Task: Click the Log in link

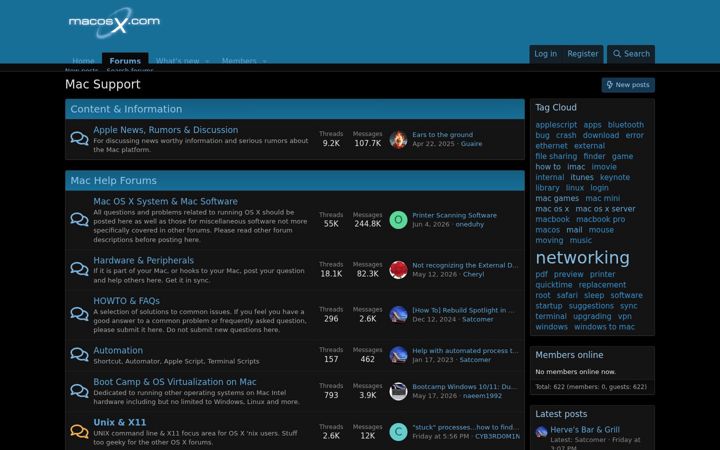Action: pos(545,54)
